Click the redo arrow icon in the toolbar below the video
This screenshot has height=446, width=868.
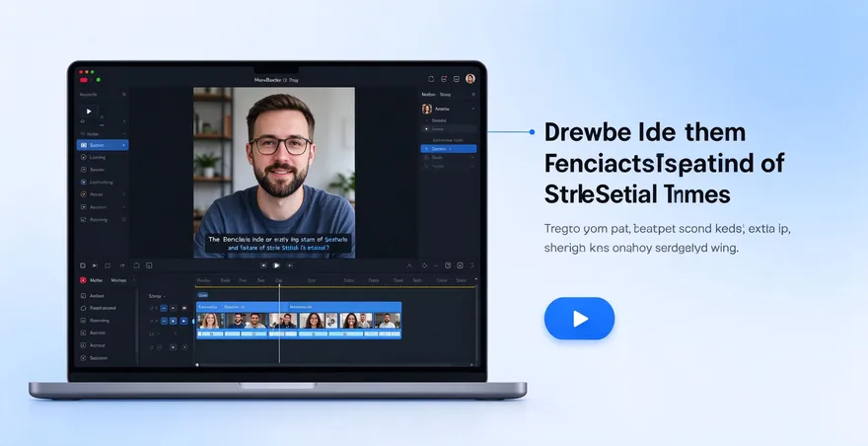point(121,266)
